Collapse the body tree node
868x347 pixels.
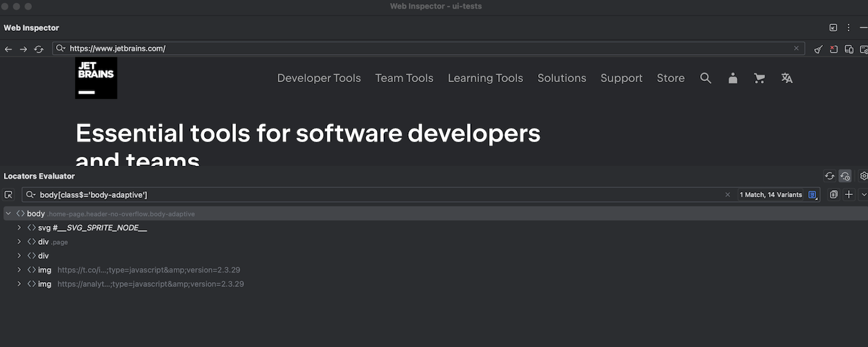(8, 213)
